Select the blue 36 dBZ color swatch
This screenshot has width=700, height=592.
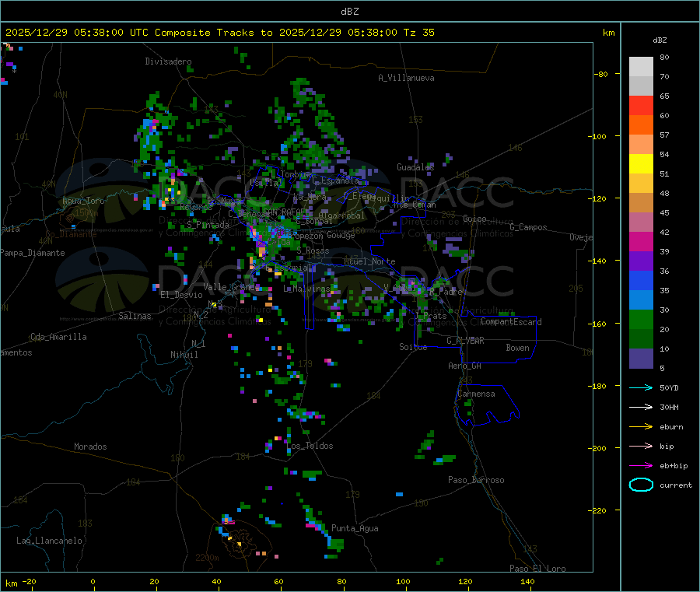pyautogui.click(x=641, y=280)
